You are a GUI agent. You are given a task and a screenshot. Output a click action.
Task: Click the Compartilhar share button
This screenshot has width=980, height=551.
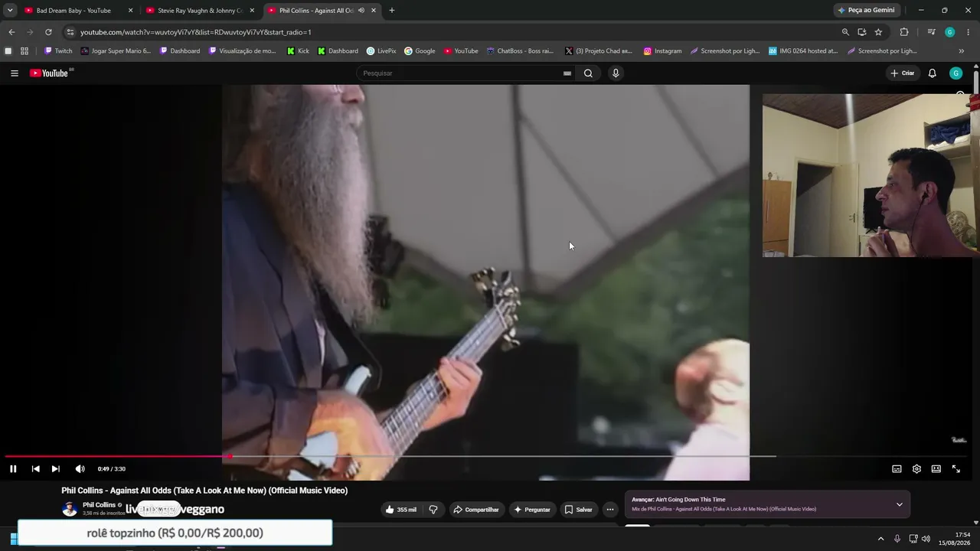[475, 510]
